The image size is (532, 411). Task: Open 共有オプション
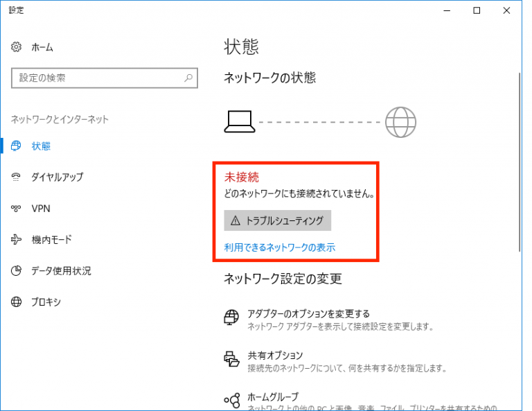click(x=275, y=356)
